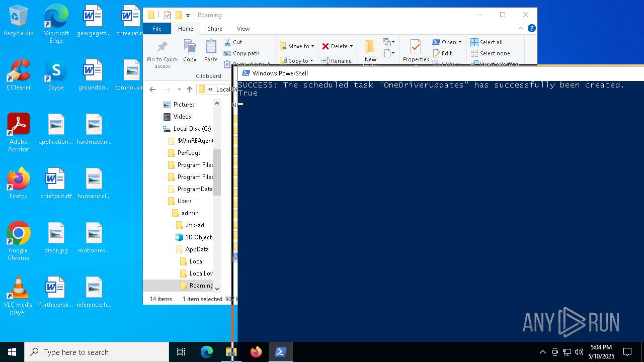Open recent locations dropdown in navigation bar
Image resolution: width=644 pixels, height=362 pixels.
click(179, 89)
